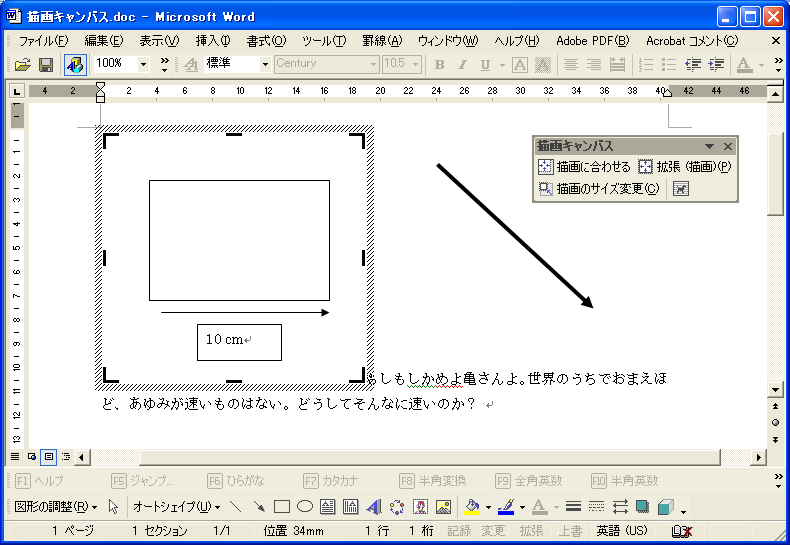790x545 pixels.
Task: Click the horizontal scrollbar right arrow
Action: [x=759, y=457]
